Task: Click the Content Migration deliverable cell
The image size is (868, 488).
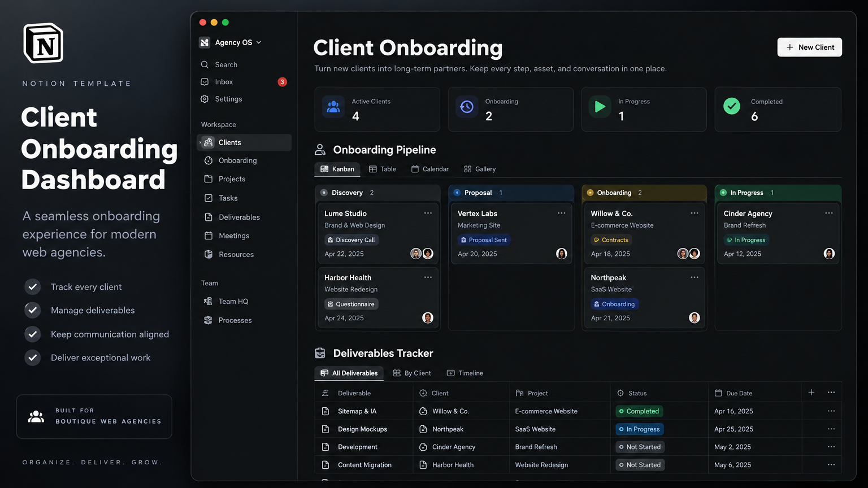Action: coord(364,465)
